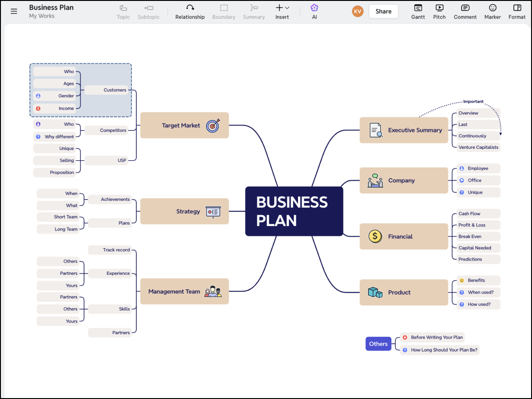
Task: Select the Achievements subtopic
Action: coord(110,199)
